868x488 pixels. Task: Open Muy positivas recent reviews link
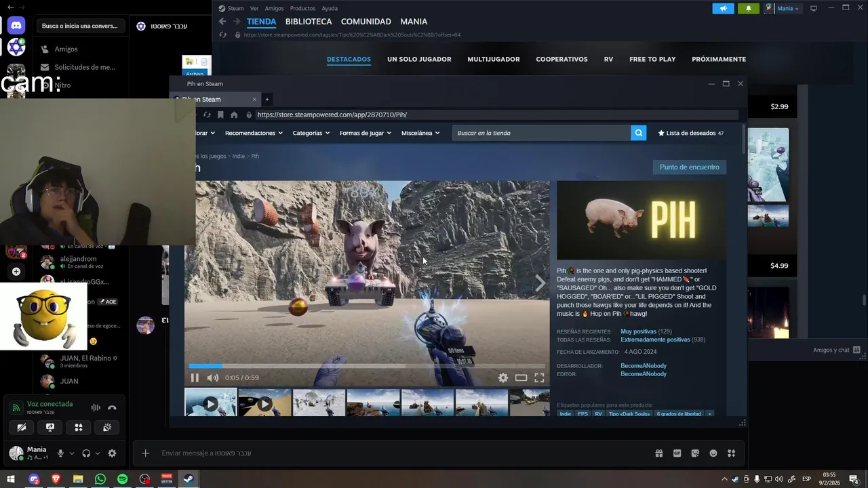click(x=637, y=331)
